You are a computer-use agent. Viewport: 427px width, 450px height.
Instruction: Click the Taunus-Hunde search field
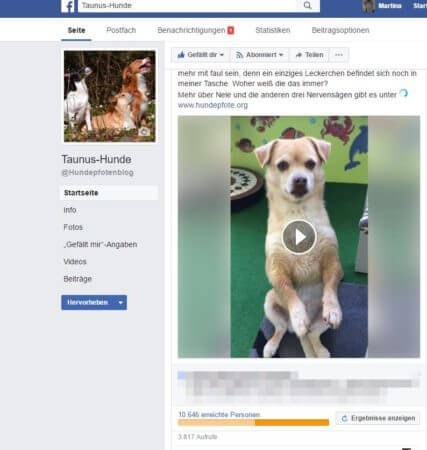point(188,6)
